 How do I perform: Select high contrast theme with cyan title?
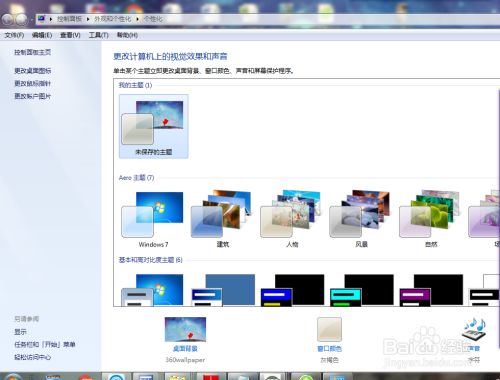361,289
